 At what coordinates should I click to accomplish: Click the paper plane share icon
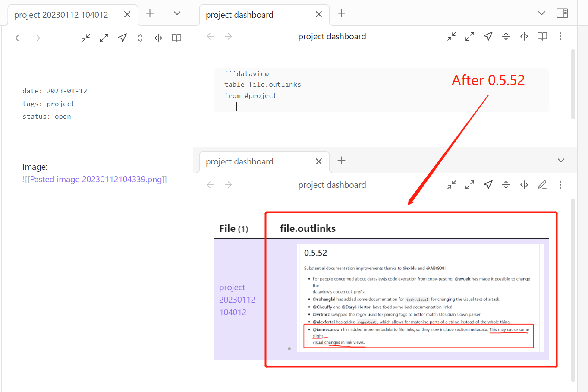pos(488,36)
